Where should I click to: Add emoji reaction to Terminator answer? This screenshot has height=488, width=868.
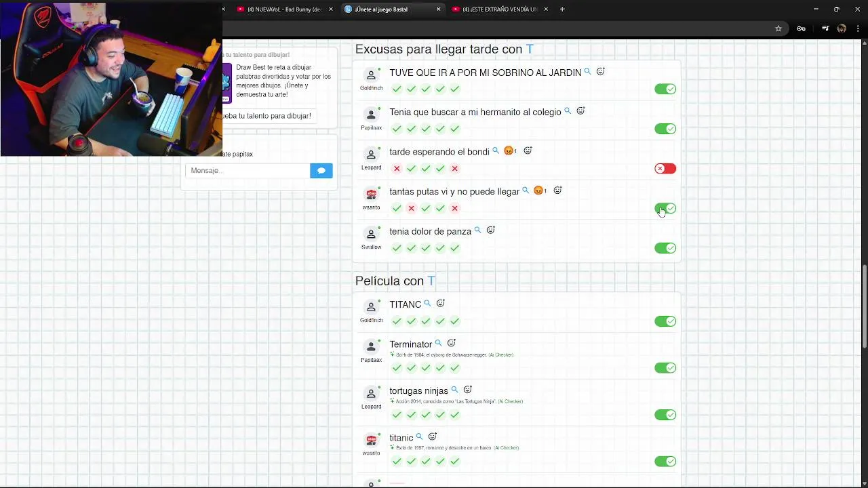click(451, 343)
